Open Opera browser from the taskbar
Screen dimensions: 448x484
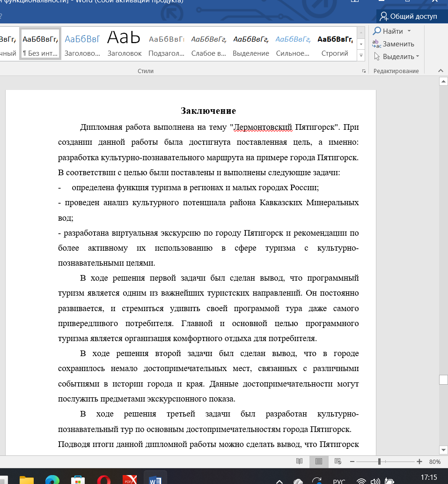tap(101, 479)
